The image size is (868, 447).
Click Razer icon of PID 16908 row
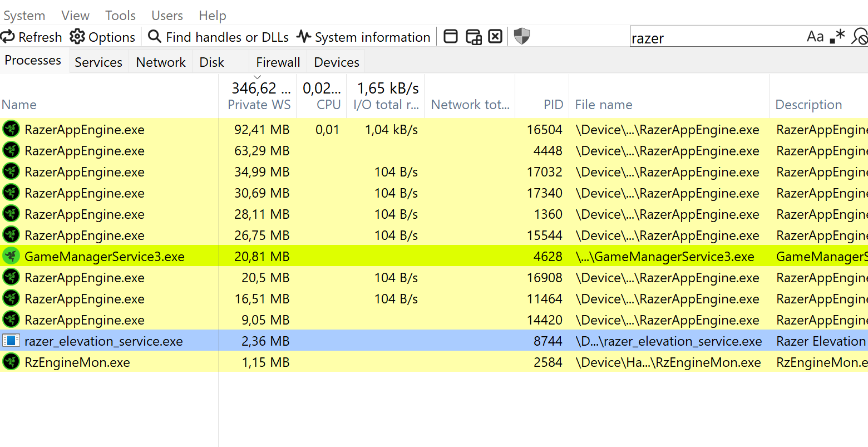(11, 277)
